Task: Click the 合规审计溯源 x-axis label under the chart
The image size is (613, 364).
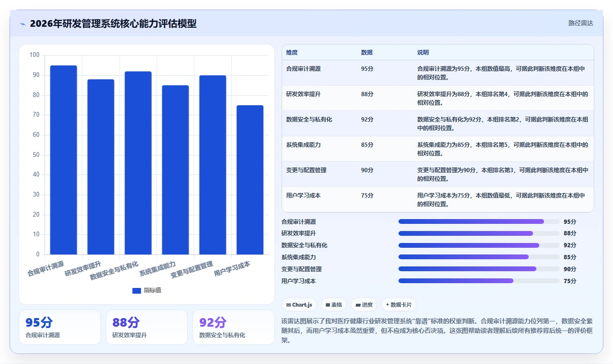Action: [46, 269]
